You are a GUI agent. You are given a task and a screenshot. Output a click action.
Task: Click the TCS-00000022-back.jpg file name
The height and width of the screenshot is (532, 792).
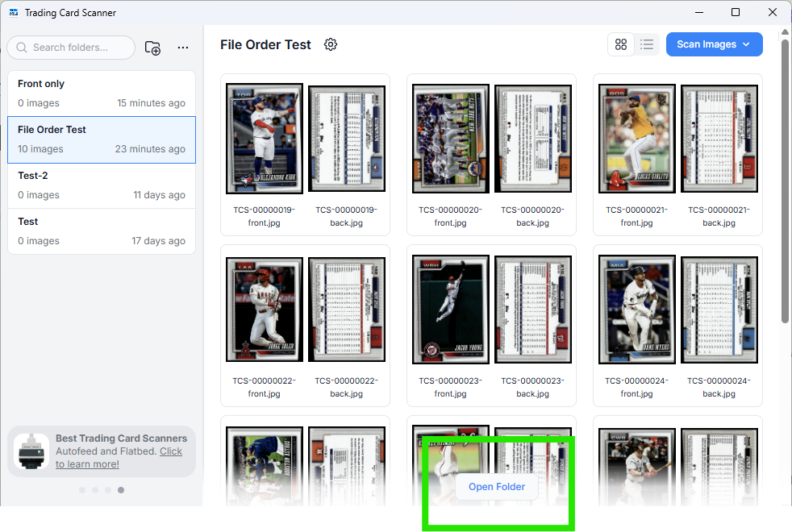tap(347, 387)
